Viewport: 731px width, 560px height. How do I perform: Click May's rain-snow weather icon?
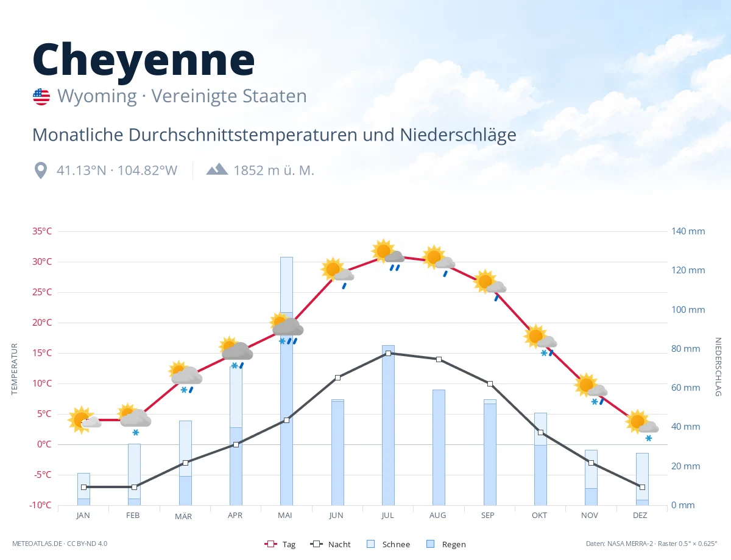point(286,328)
